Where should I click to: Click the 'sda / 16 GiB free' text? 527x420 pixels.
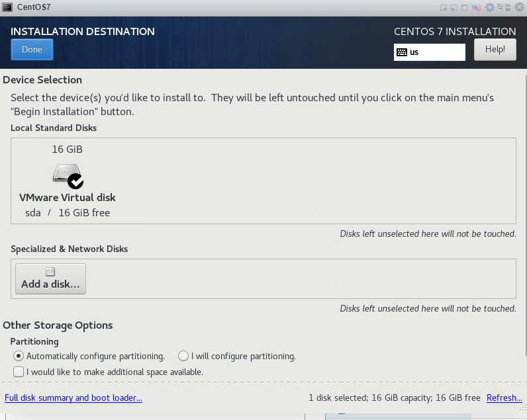click(68, 213)
